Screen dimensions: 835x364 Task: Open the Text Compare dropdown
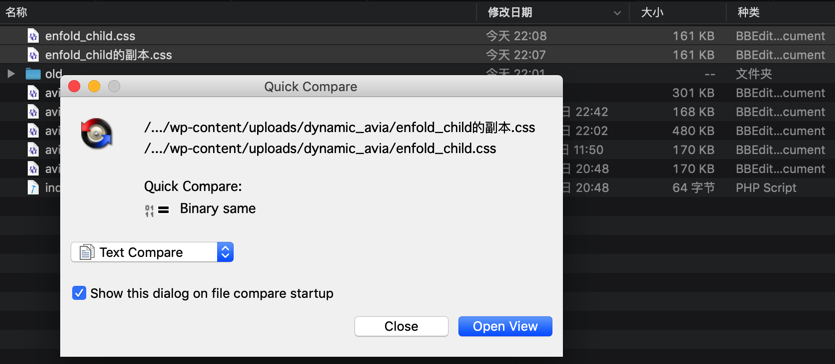tap(152, 252)
